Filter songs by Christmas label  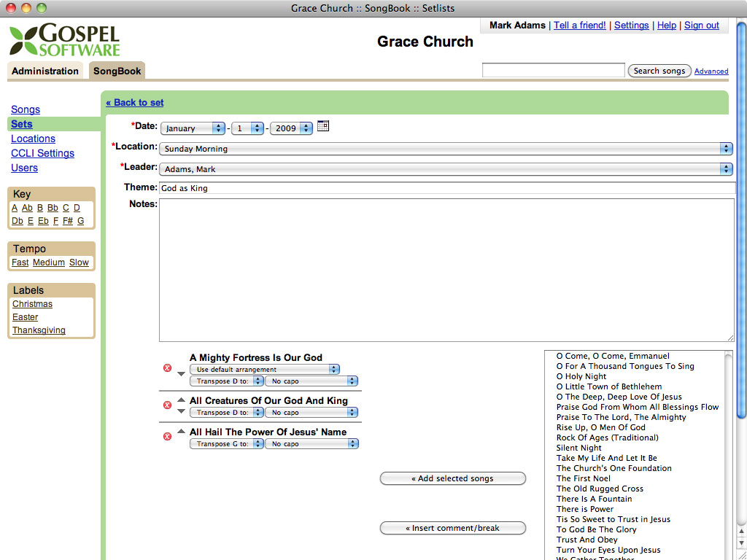pyautogui.click(x=32, y=304)
